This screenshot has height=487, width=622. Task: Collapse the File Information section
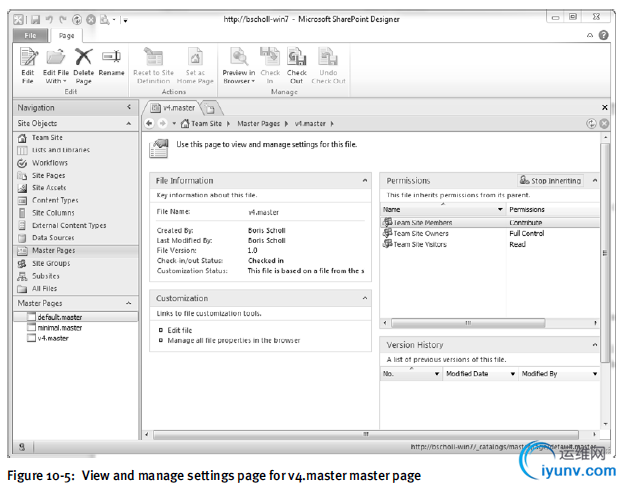tap(363, 181)
